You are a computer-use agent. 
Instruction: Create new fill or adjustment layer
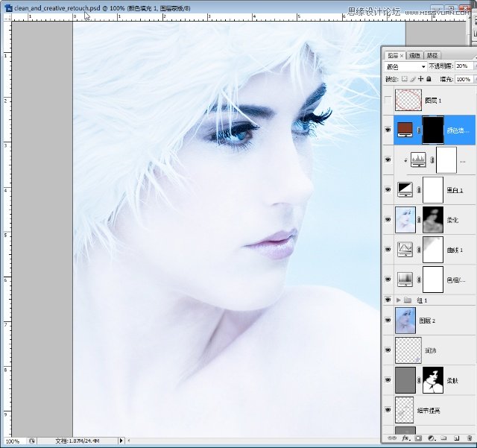click(431, 438)
